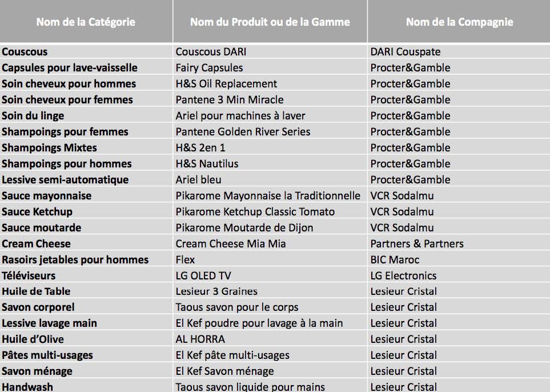
Task: Select the BIC Maroc company cell
Action: point(459,259)
